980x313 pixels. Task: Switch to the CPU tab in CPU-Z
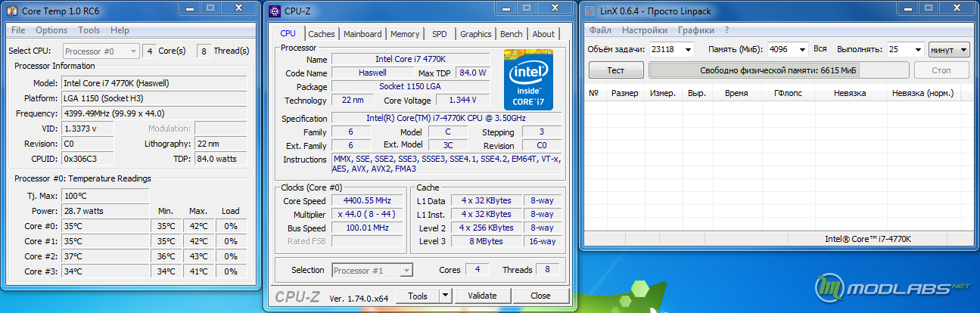point(288,33)
